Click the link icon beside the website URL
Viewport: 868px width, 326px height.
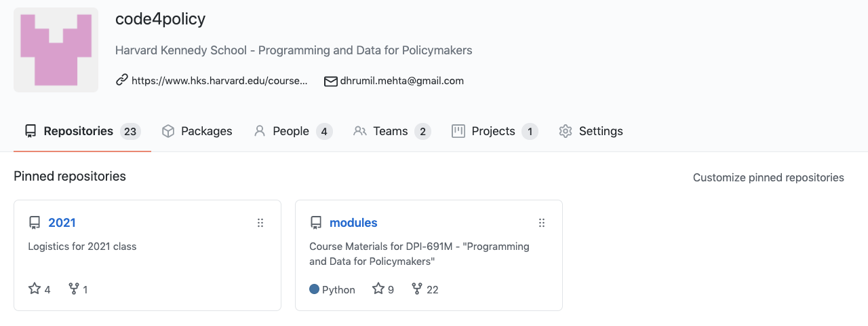point(122,80)
